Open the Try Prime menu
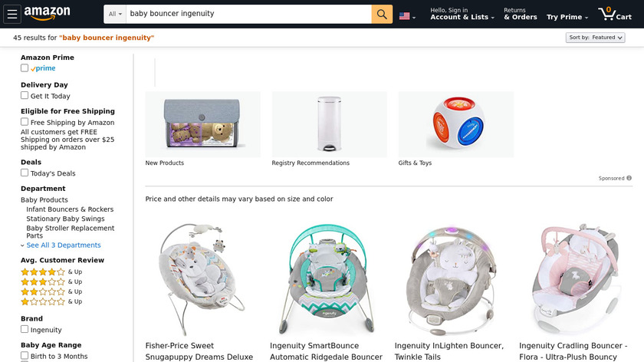Image resolution: width=644 pixels, height=362 pixels. tap(567, 17)
